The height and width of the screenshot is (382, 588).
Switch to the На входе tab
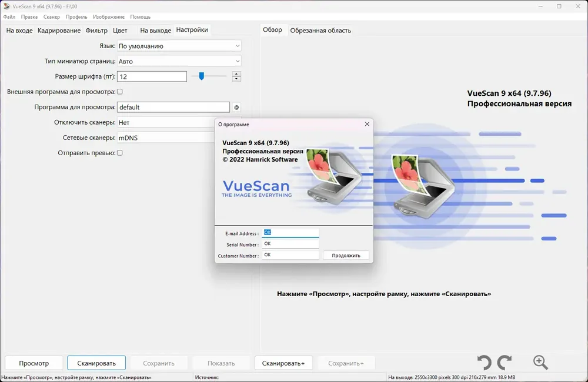tap(19, 31)
